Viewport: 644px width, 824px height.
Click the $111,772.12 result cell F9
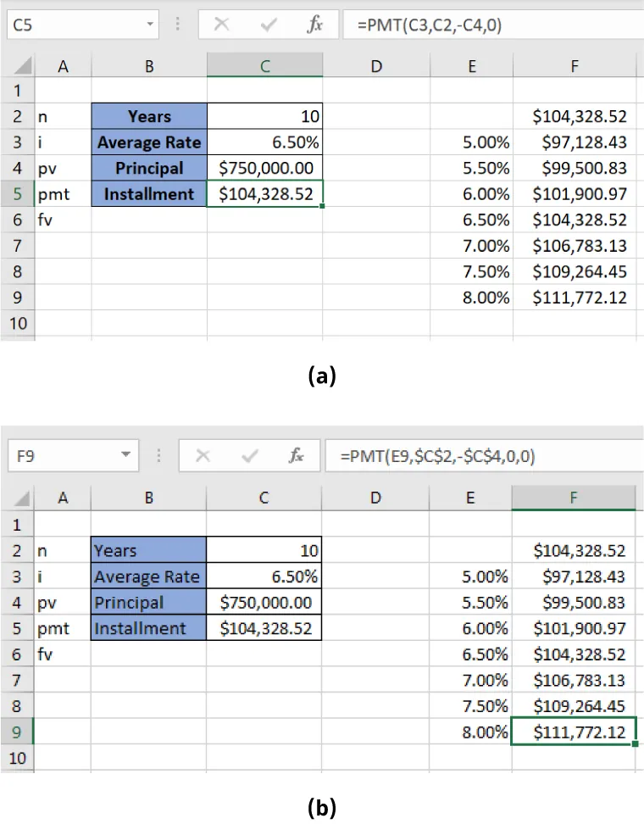coord(574,732)
